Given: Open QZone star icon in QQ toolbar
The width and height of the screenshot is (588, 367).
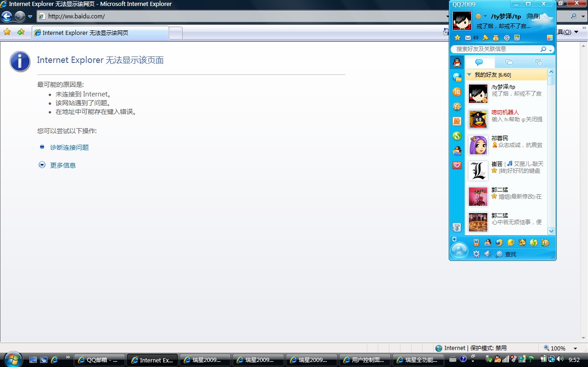Looking at the screenshot, I should pos(457,38).
